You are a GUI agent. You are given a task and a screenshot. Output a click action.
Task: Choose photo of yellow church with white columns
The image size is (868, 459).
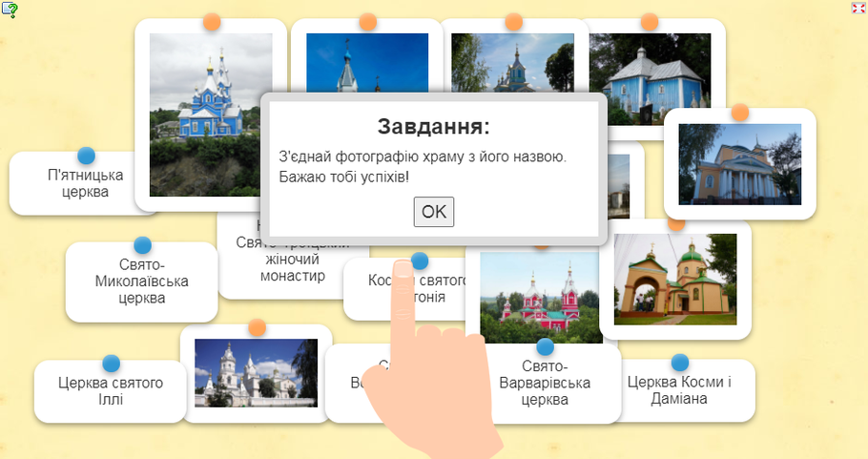[x=740, y=164]
